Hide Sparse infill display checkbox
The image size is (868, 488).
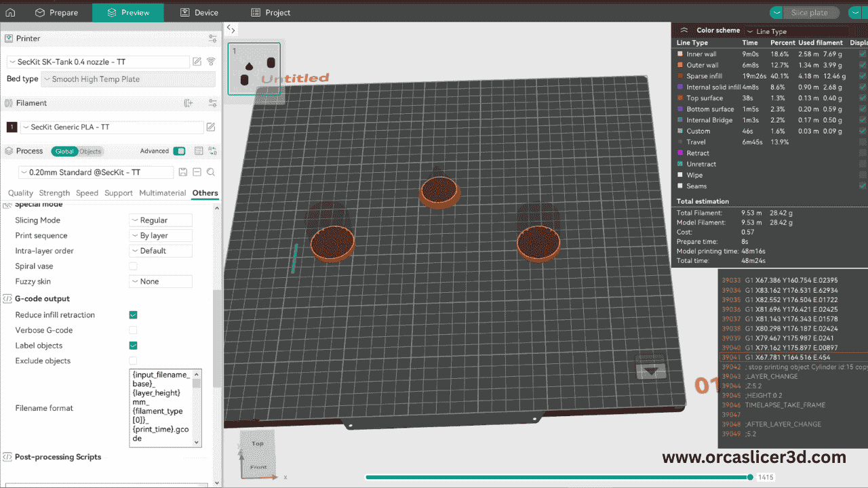(863, 77)
